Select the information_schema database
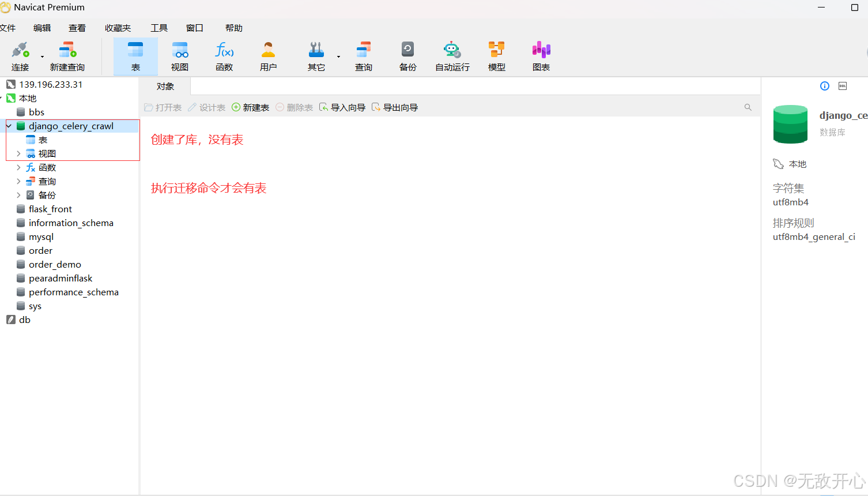Image resolution: width=868 pixels, height=496 pixels. (x=71, y=223)
